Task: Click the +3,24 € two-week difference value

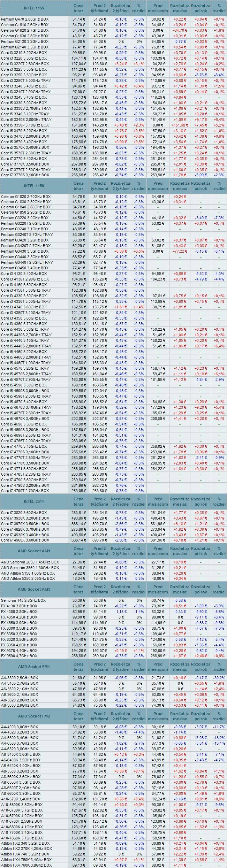Action: [121, 64]
